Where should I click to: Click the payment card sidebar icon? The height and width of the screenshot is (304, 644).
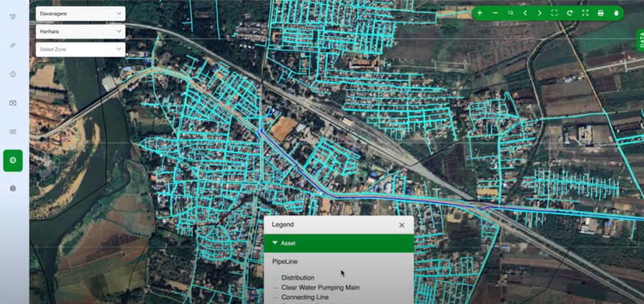13,103
